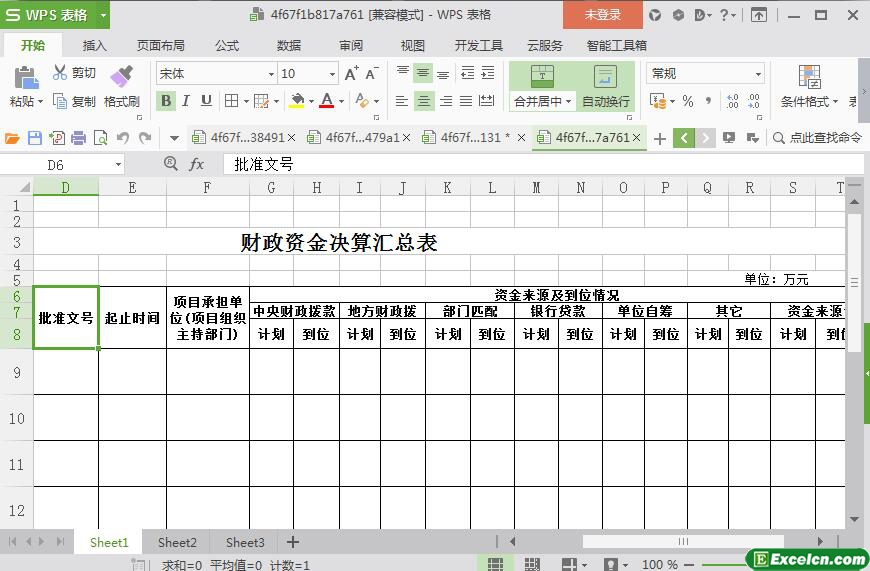
Task: Increase font size with A+ icon
Action: pos(352,73)
